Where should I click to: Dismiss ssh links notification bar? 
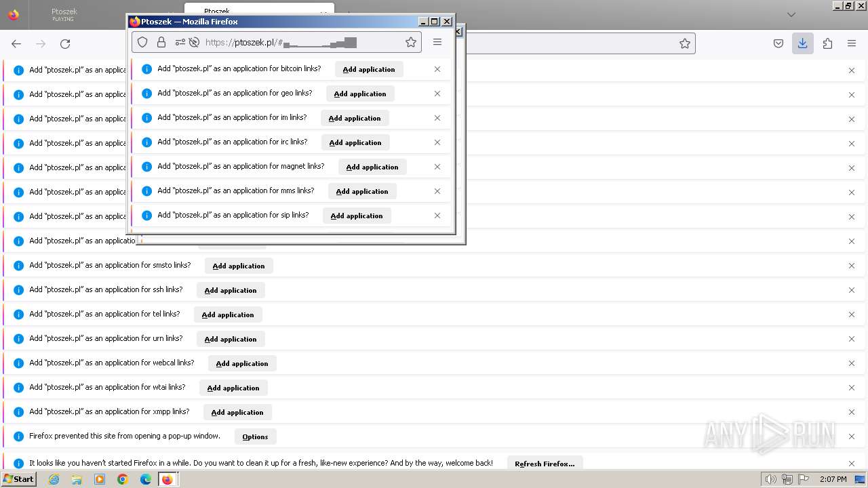click(x=852, y=290)
